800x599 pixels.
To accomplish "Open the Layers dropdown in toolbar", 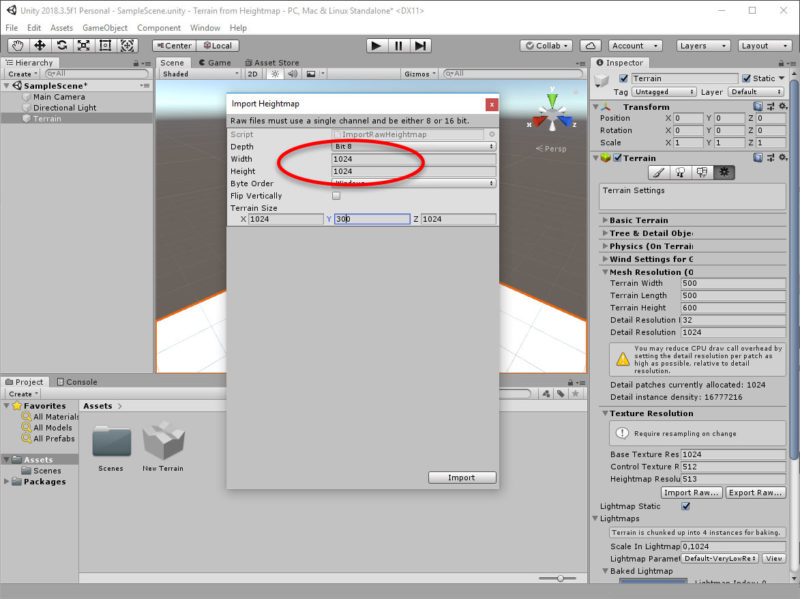I will click(703, 45).
